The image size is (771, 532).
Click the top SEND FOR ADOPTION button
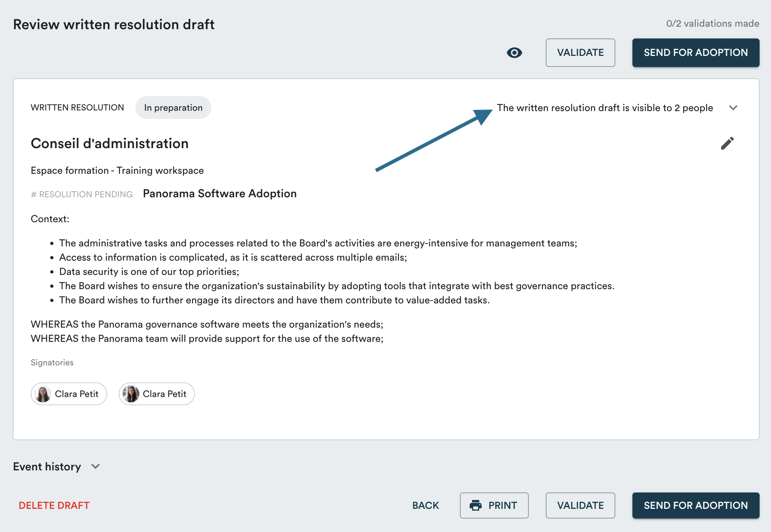pos(695,53)
